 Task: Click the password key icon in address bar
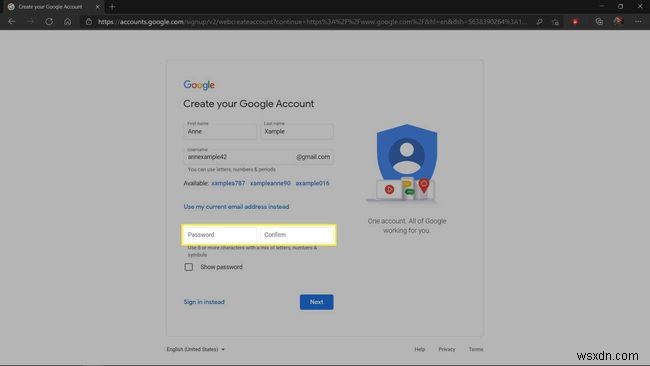[x=539, y=22]
